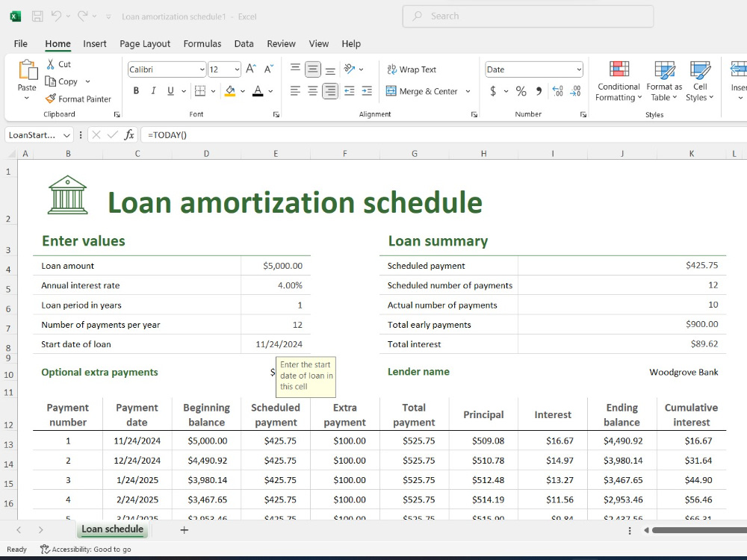Image resolution: width=747 pixels, height=560 pixels.
Task: Toggle Wrap Text on cell
Action: [x=412, y=69]
